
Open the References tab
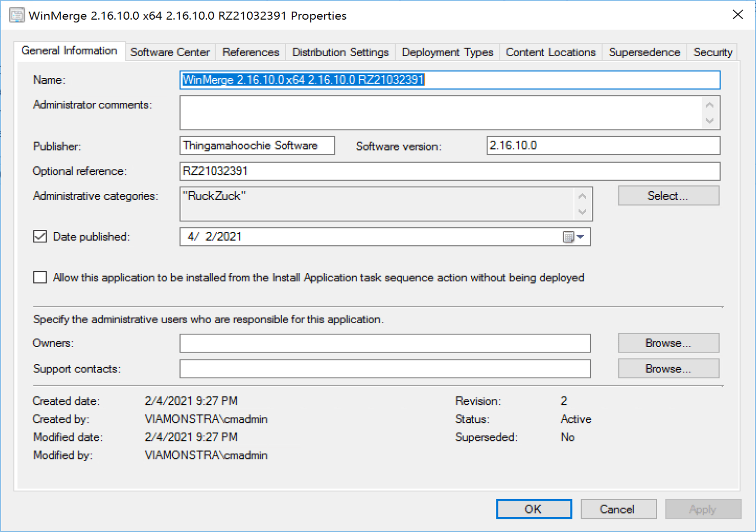[x=251, y=52]
